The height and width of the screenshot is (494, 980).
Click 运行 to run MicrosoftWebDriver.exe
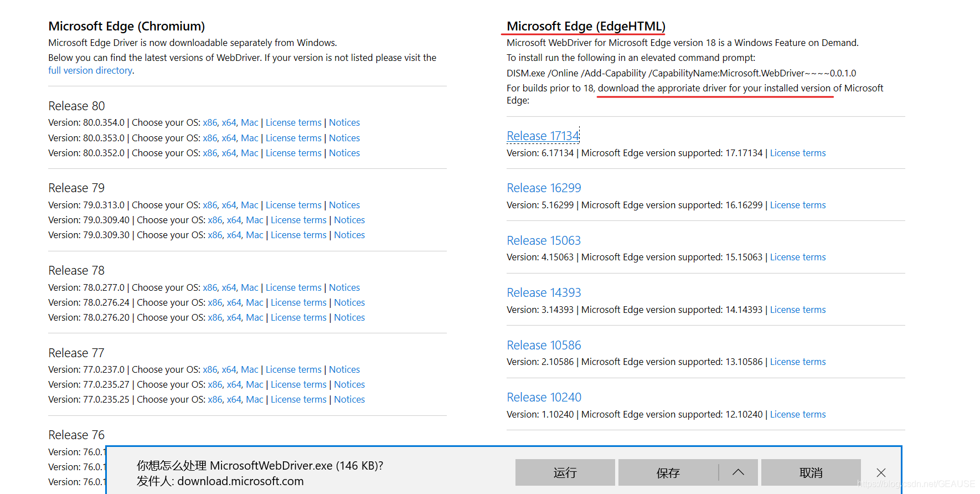point(565,472)
